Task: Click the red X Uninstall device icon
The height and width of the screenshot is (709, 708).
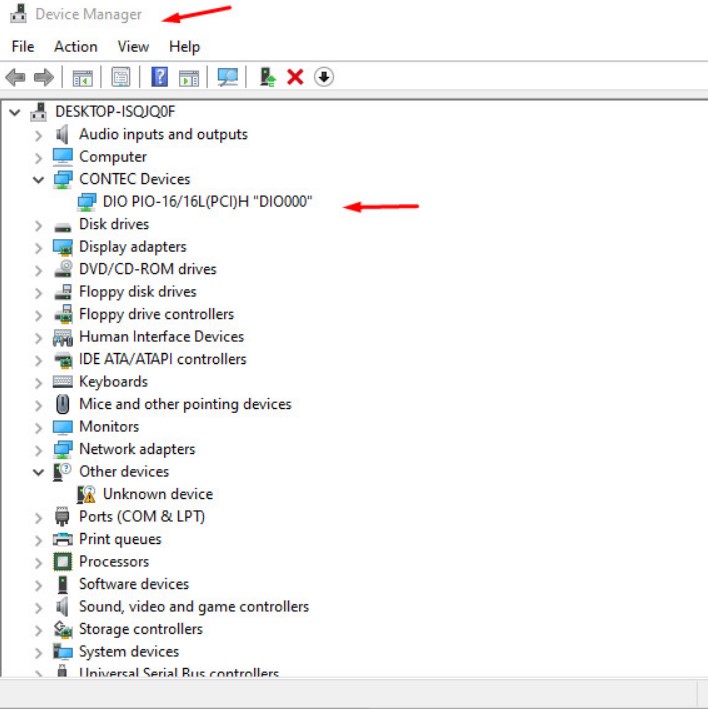Action: [295, 77]
